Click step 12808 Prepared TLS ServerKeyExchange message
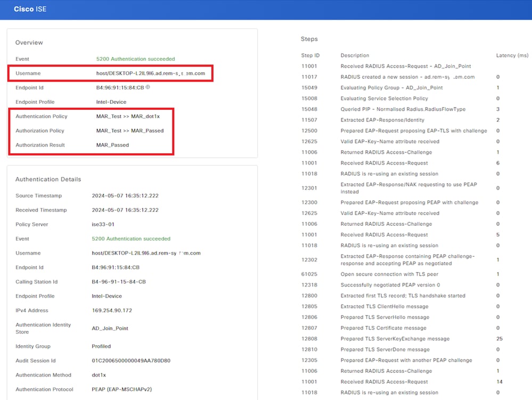The width and height of the screenshot is (532, 400). tap(395, 339)
